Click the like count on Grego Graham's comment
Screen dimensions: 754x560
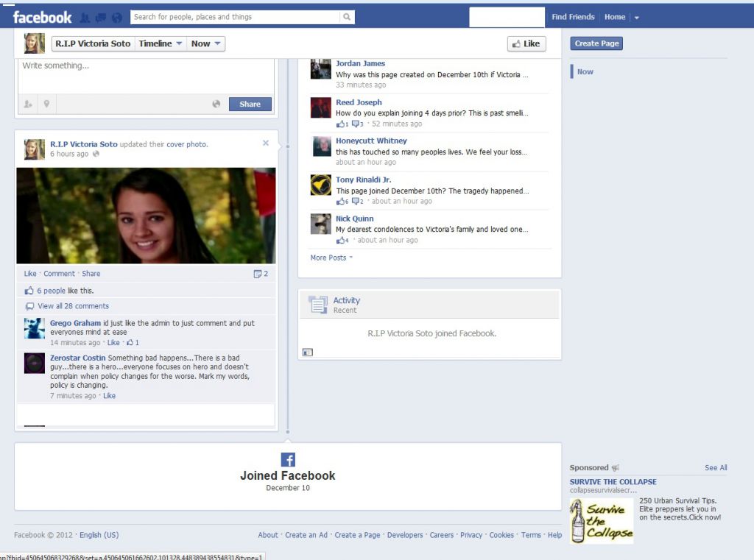pos(133,343)
